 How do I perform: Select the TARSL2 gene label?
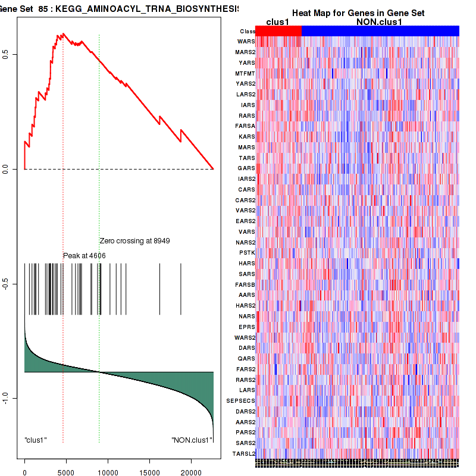[243, 453]
